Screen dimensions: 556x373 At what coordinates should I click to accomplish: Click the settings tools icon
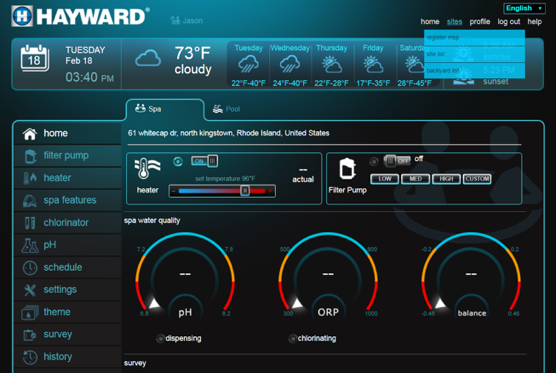[30, 290]
